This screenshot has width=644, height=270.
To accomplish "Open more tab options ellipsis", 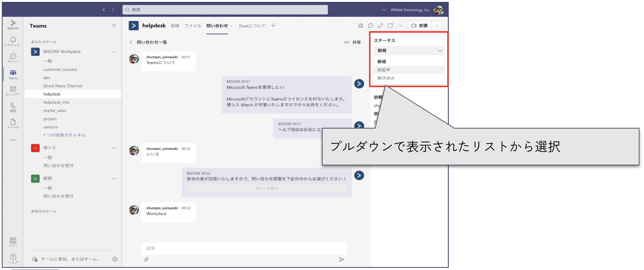I will [x=400, y=25].
